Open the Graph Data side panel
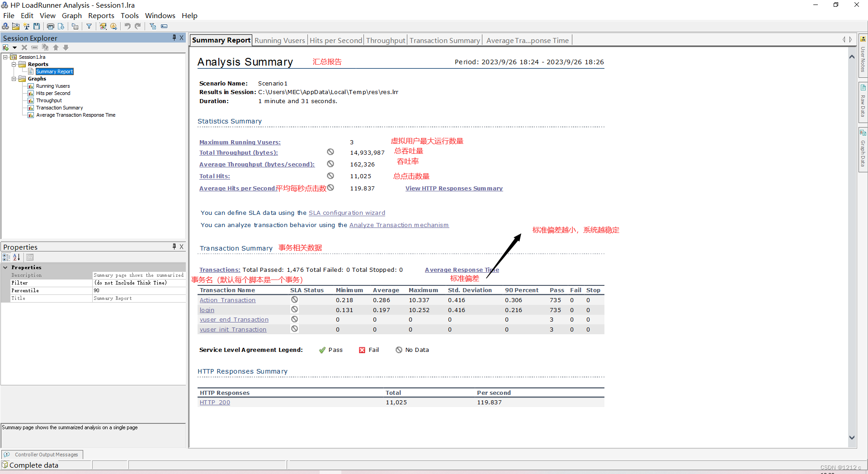 pos(863,150)
